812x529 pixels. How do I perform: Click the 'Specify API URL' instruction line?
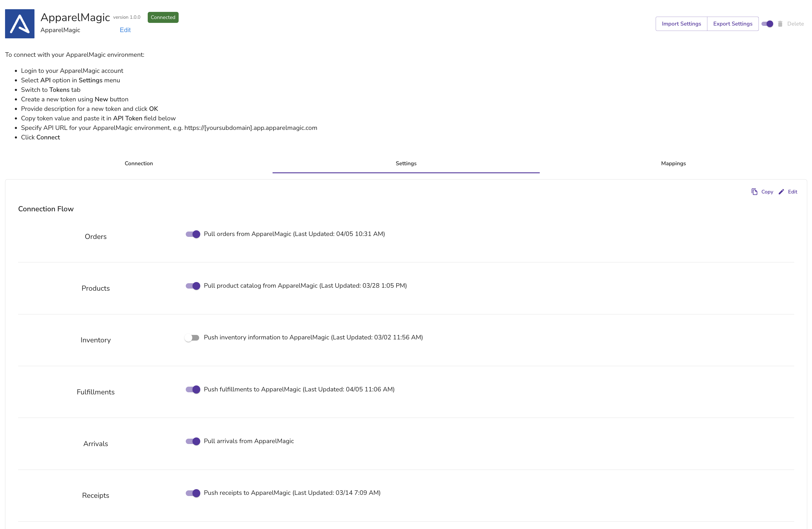point(169,128)
